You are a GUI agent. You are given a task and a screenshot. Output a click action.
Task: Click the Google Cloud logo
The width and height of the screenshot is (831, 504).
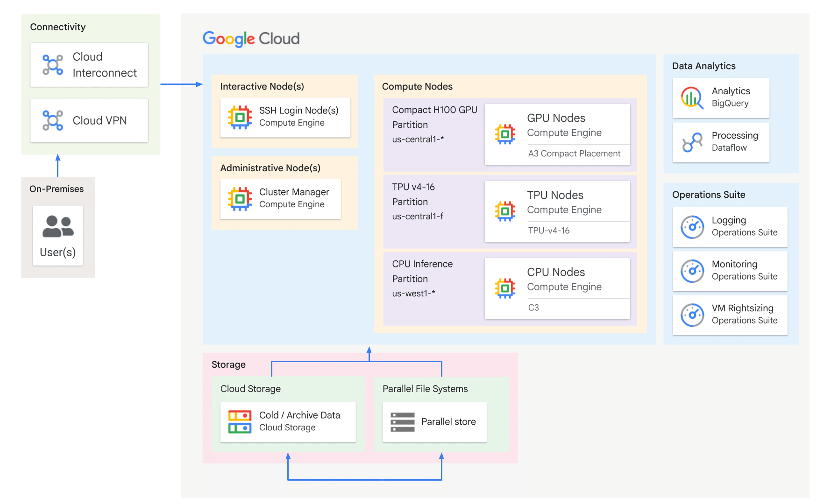point(251,39)
